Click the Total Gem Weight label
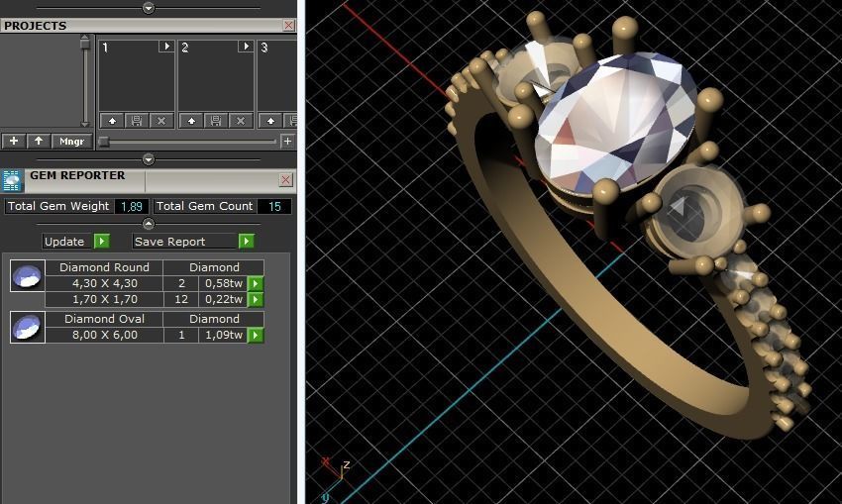 tap(58, 206)
